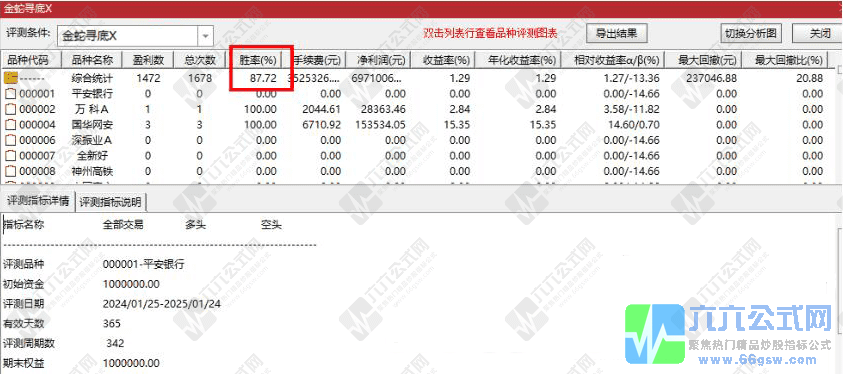Click the 1472 profit count value

(149, 78)
